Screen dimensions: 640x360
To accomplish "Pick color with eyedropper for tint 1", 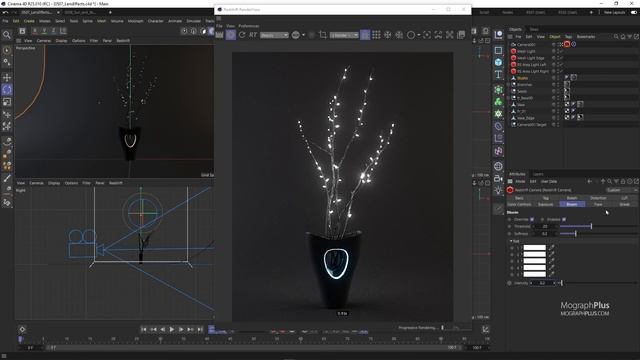I will (x=552, y=247).
